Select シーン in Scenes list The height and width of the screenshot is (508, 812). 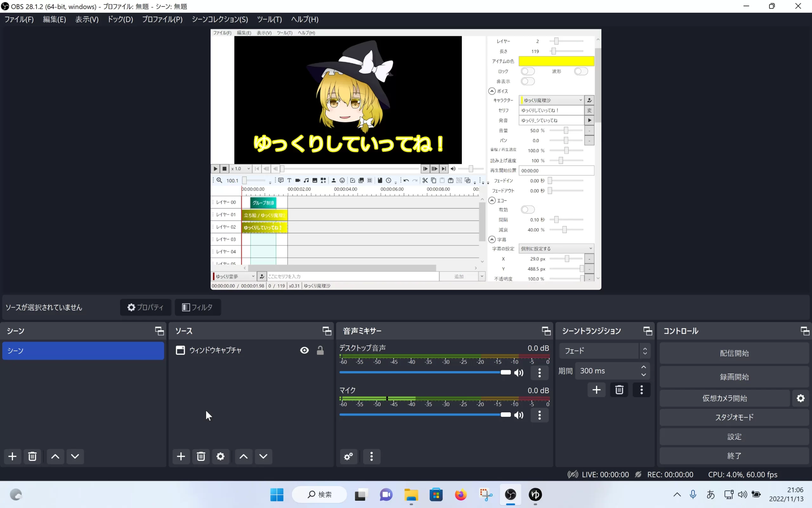click(x=83, y=351)
